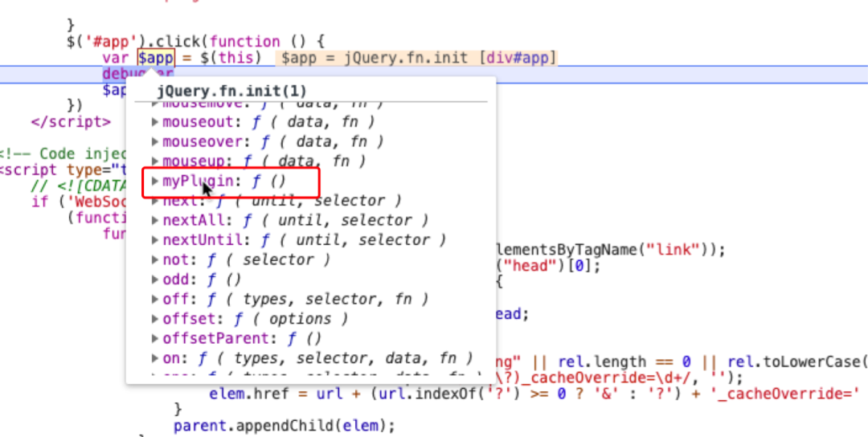This screenshot has height=437, width=868.
Task: Expand the offset property arrow
Action: pyautogui.click(x=156, y=319)
